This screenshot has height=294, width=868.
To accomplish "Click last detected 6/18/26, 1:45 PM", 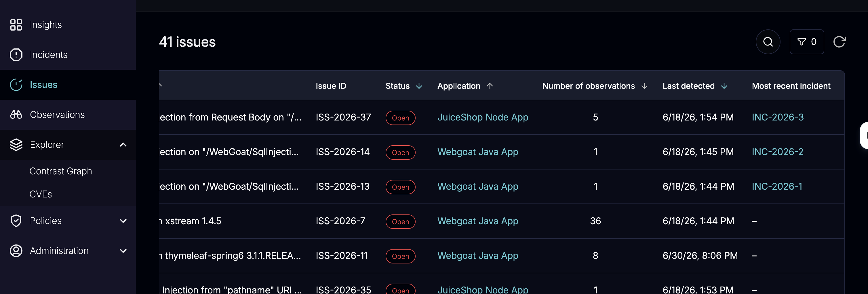I will tap(698, 152).
